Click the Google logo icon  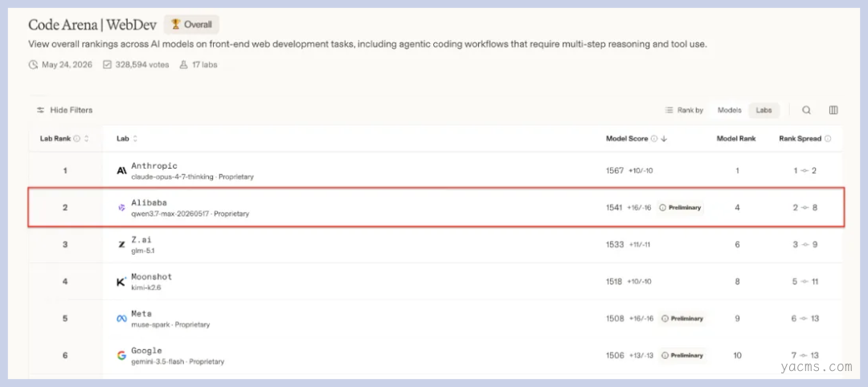tap(122, 355)
